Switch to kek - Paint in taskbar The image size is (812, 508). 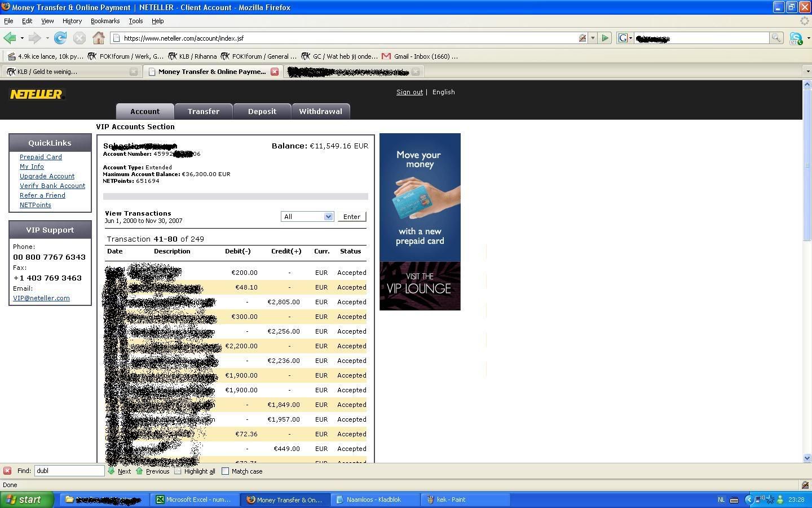pos(465,500)
